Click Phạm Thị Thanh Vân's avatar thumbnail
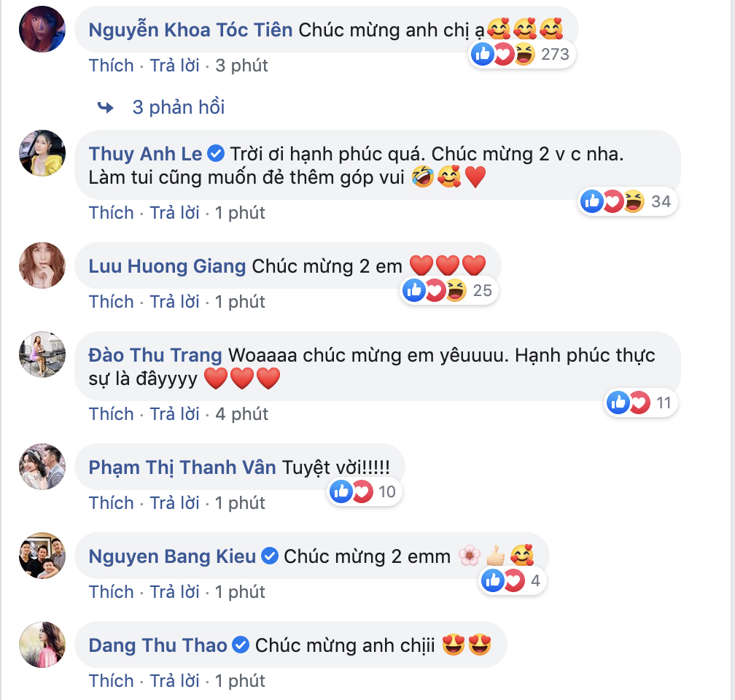735x700 pixels. [42, 467]
